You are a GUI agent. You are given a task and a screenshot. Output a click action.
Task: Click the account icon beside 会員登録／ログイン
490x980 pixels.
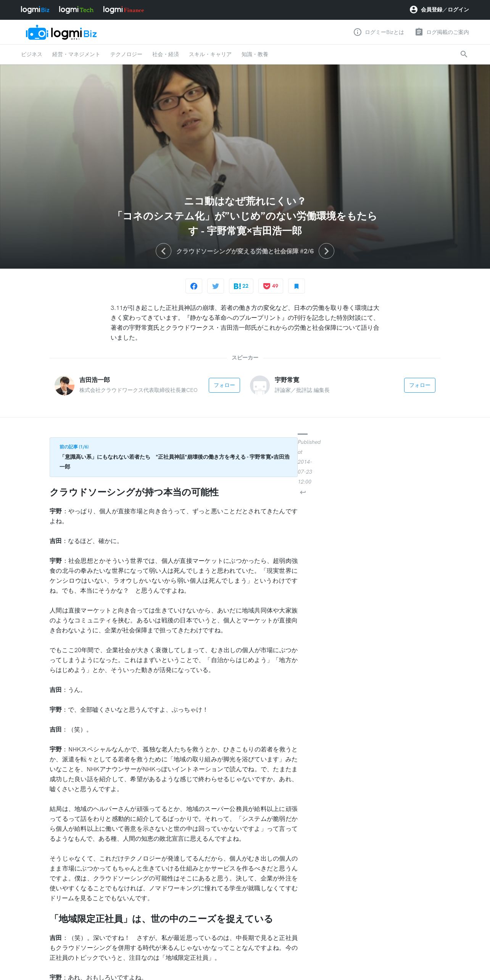(x=413, y=10)
